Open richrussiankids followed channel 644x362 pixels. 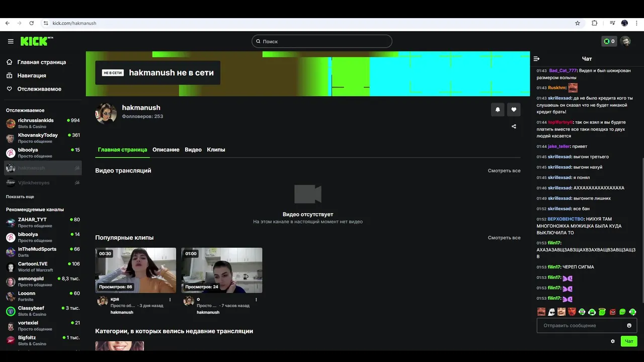coord(43,123)
